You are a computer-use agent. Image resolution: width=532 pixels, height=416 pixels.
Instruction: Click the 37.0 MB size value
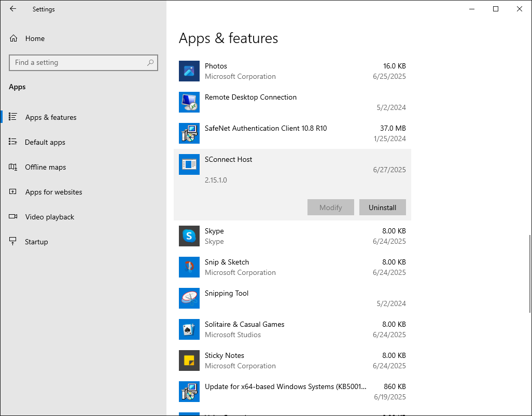tap(393, 128)
